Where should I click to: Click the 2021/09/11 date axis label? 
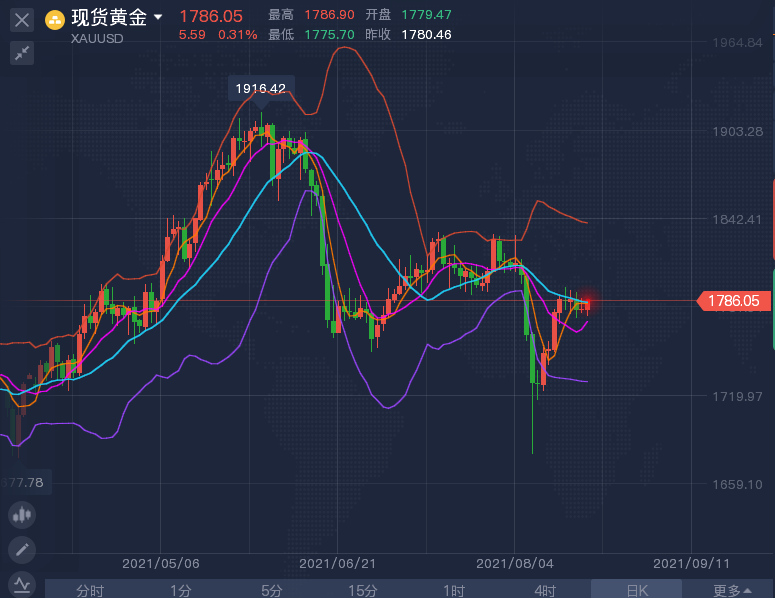click(691, 563)
